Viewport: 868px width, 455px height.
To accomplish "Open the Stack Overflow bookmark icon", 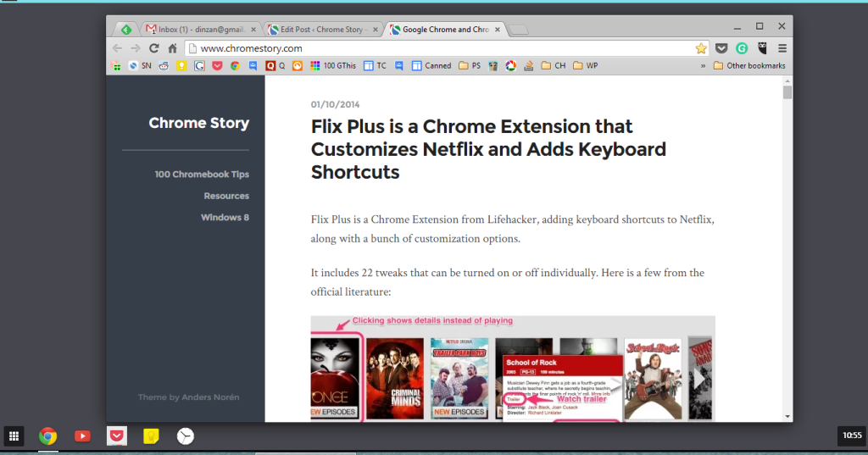I will click(x=529, y=65).
